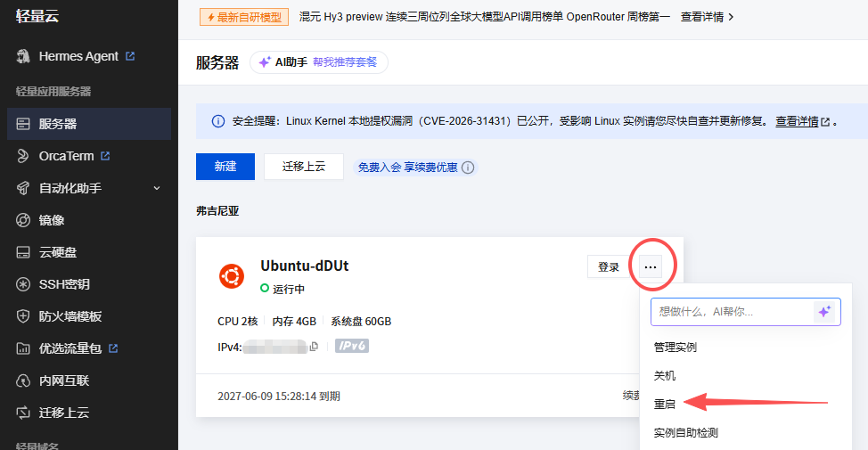
Task: Click the IPv6 badge on the instance
Action: [x=352, y=346]
